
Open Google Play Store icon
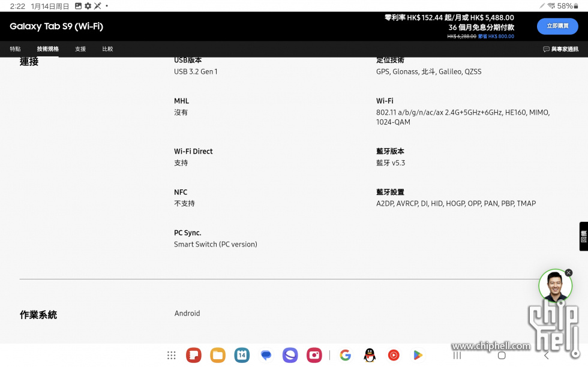[418, 355]
